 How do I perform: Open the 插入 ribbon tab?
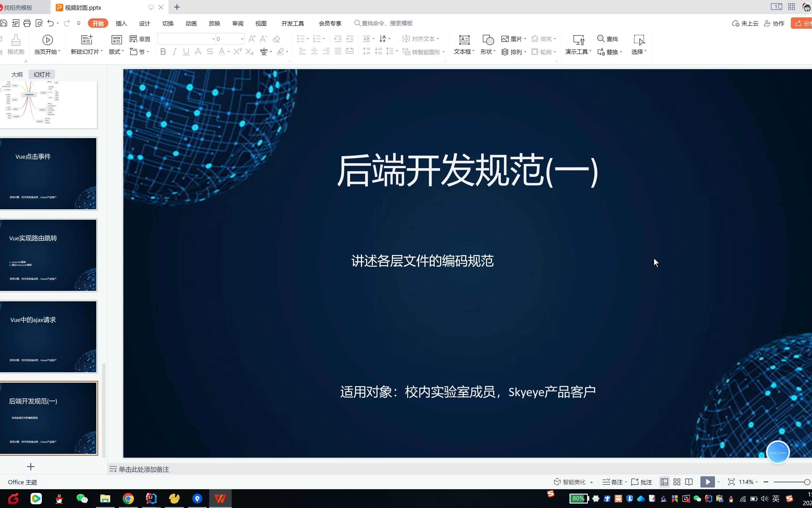tap(121, 23)
